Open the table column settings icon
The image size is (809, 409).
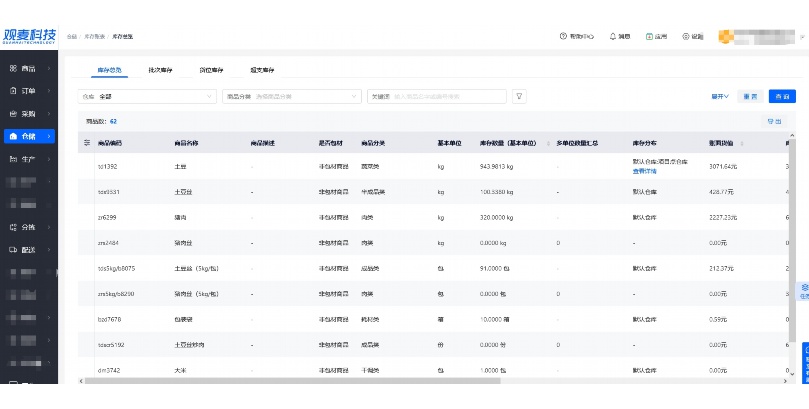(x=87, y=142)
